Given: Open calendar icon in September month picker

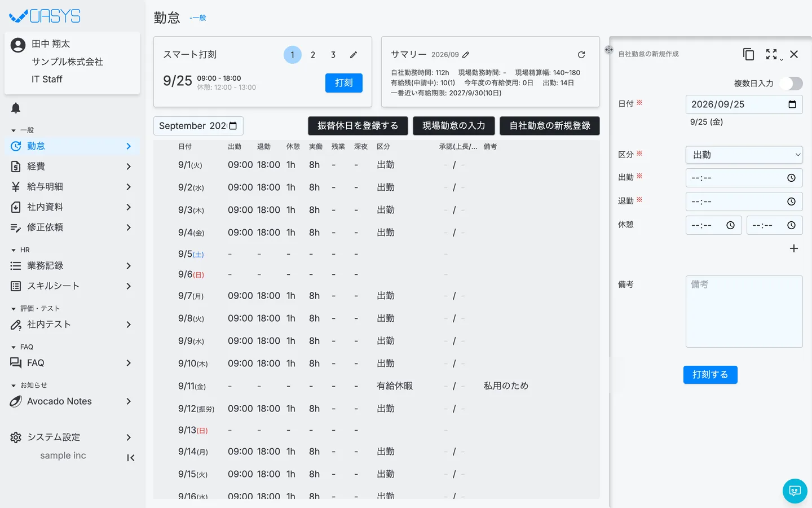Looking at the screenshot, I should (233, 126).
